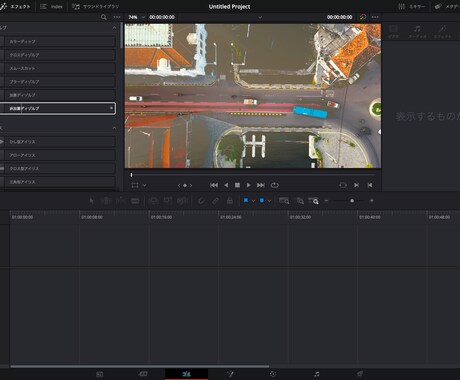Screen dimensions: 460x380
Task: Enable the transform overlay icon under viewer
Action: [x=135, y=185]
